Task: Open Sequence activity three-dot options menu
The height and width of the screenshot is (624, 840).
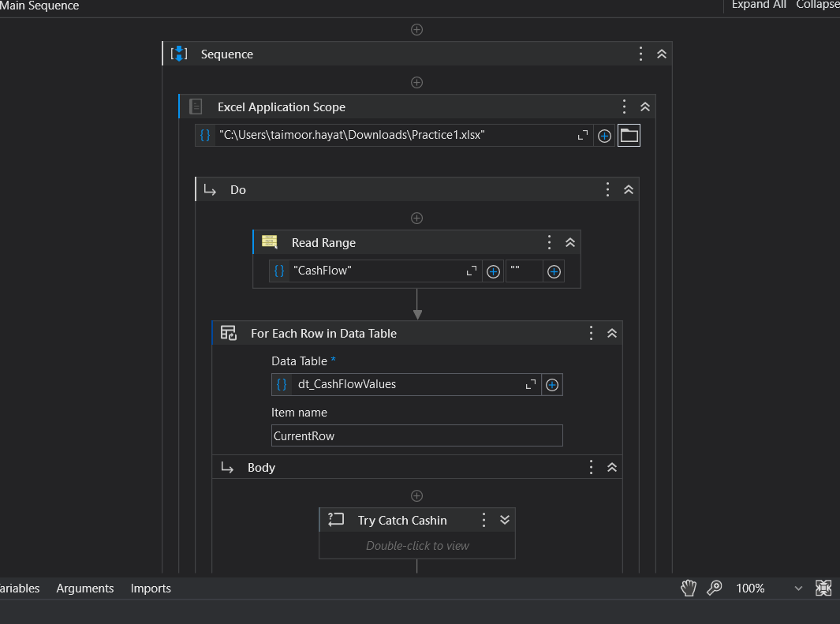Action: [641, 54]
